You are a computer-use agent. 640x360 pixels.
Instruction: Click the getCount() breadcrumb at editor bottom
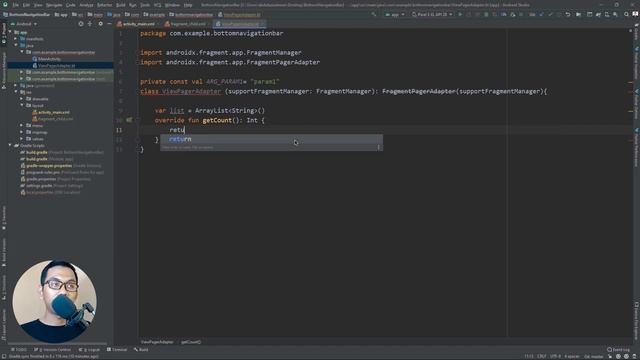(x=191, y=342)
